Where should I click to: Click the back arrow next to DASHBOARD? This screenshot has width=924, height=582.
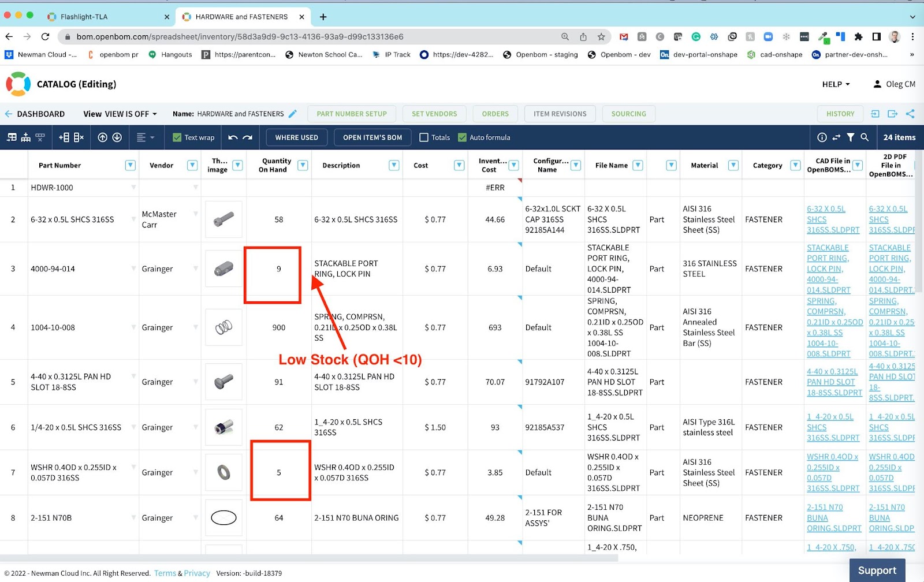pyautogui.click(x=9, y=114)
